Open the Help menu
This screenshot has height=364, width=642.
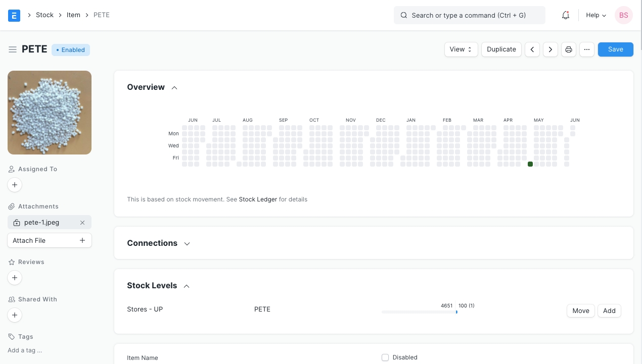pos(595,15)
